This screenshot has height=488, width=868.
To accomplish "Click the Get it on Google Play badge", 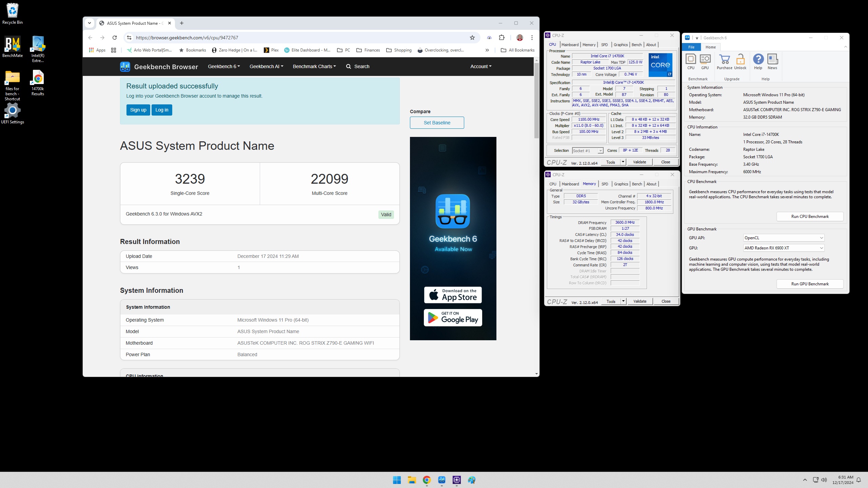I will click(453, 318).
